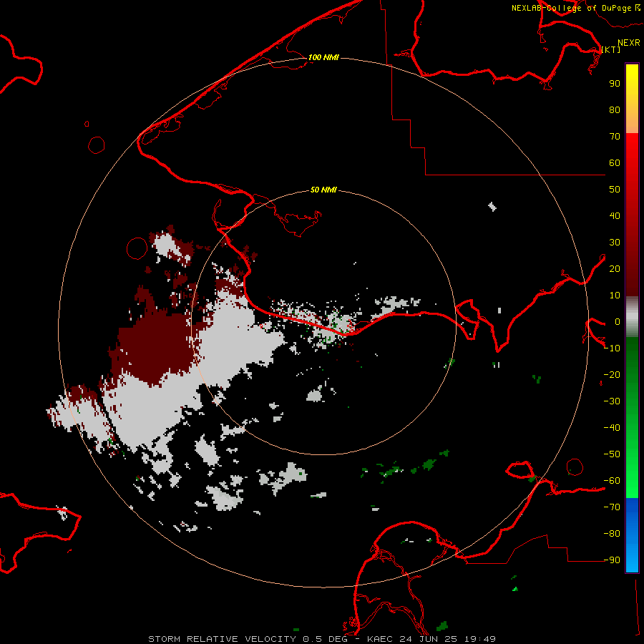The height and width of the screenshot is (644, 644).
Task: Click the -80 value on velocity scale
Action: tap(612, 534)
